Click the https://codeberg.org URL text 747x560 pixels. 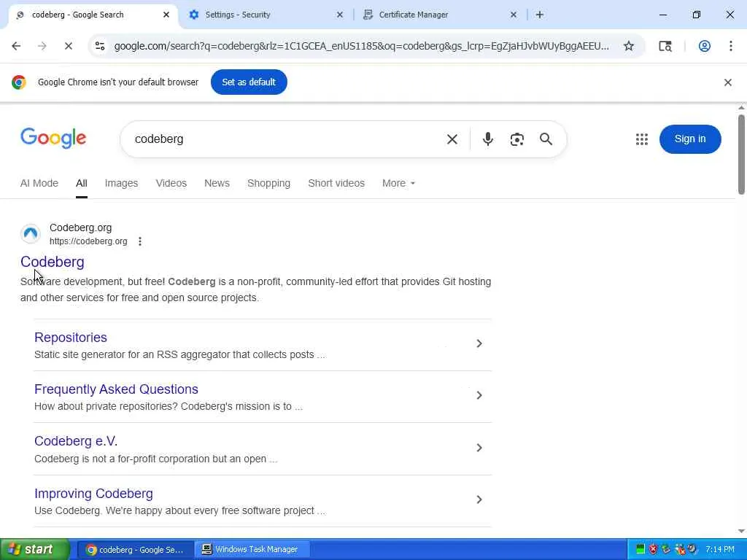tap(88, 241)
